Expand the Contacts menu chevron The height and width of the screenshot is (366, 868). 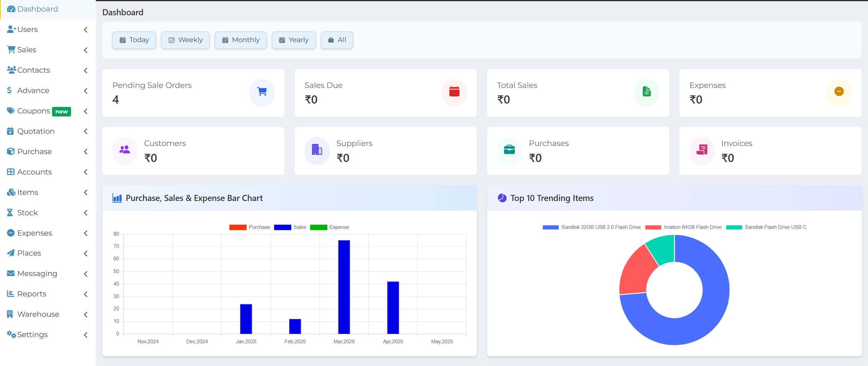(85, 70)
